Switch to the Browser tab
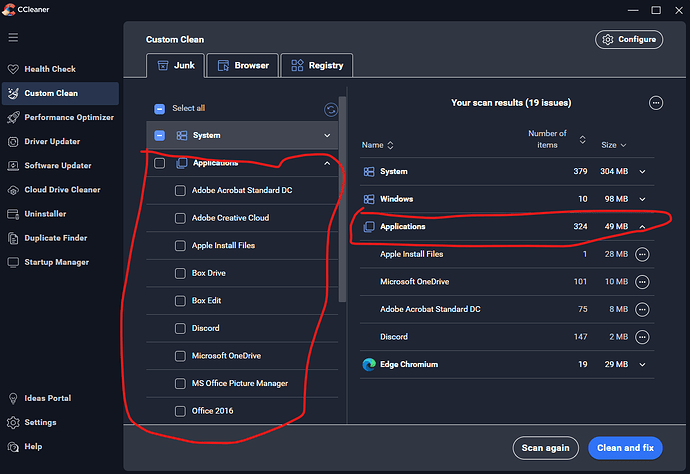 point(242,66)
